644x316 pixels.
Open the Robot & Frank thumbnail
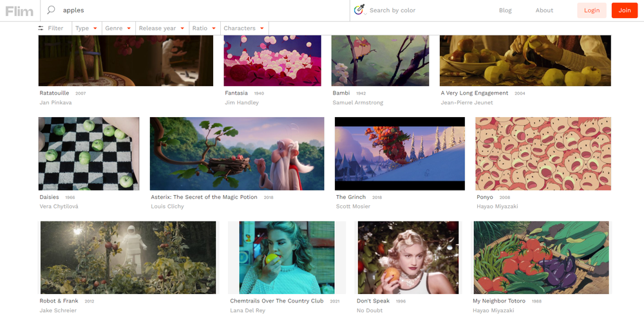click(128, 257)
